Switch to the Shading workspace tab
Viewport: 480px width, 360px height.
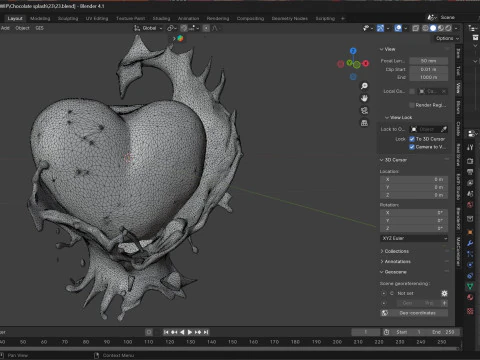(161, 18)
